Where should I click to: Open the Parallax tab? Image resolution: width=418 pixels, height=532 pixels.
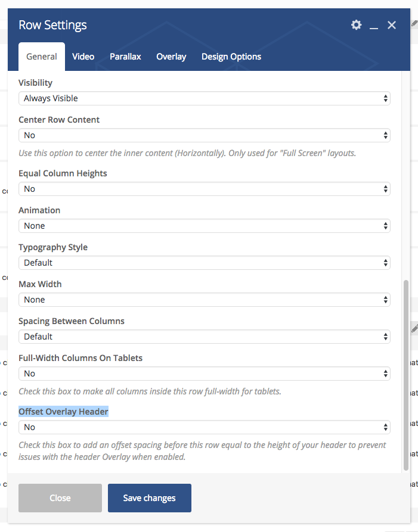pyautogui.click(x=125, y=57)
